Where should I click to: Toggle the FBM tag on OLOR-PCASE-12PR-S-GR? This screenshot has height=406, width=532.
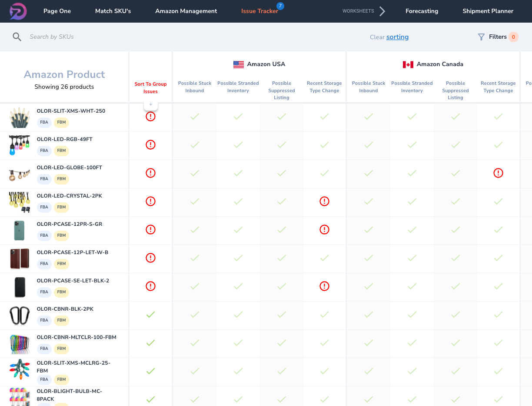pyautogui.click(x=61, y=235)
